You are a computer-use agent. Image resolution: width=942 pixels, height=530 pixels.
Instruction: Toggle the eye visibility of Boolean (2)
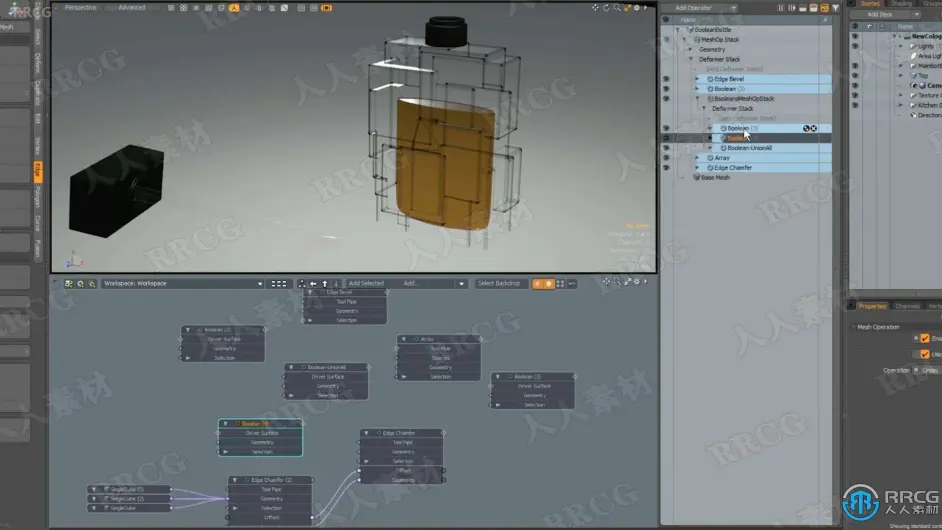coord(666,89)
